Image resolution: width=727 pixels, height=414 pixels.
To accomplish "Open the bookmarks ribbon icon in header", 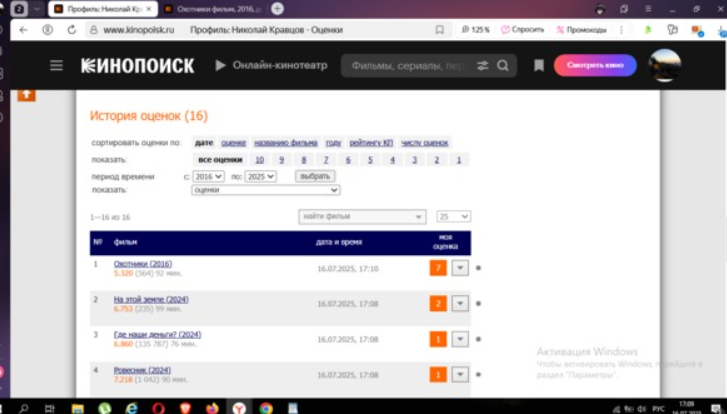I will click(539, 65).
